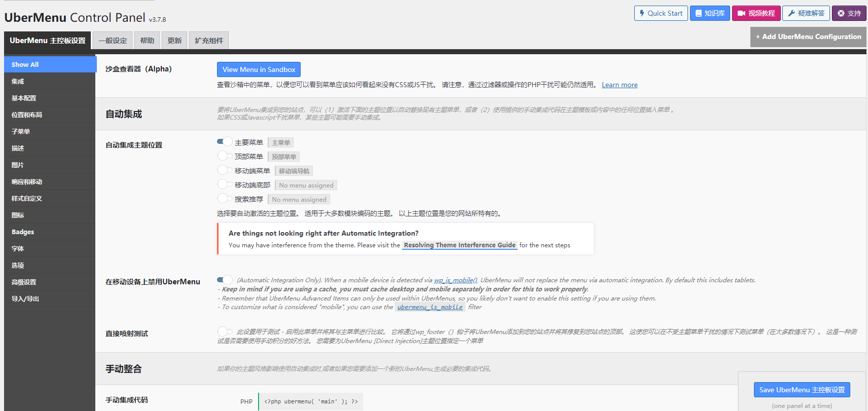This screenshot has height=411, width=868.
Task: Select 导入/导出 in sidebar
Action: tap(50, 298)
